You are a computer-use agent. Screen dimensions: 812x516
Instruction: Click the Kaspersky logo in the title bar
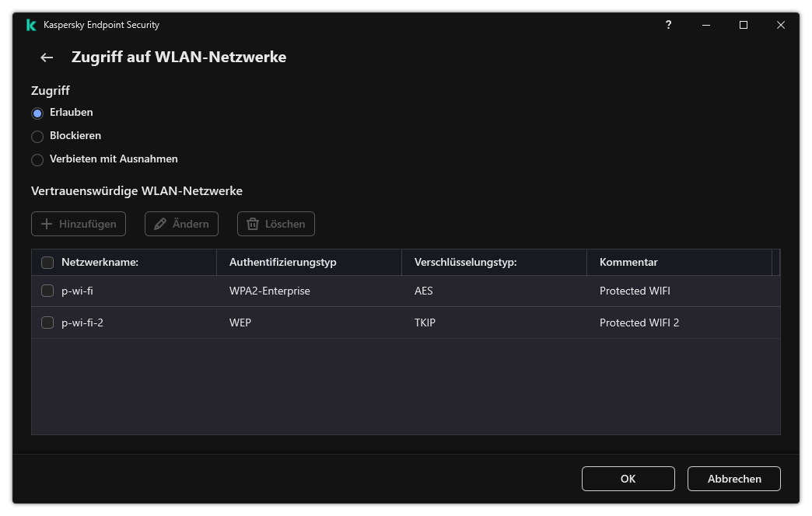[x=31, y=25]
